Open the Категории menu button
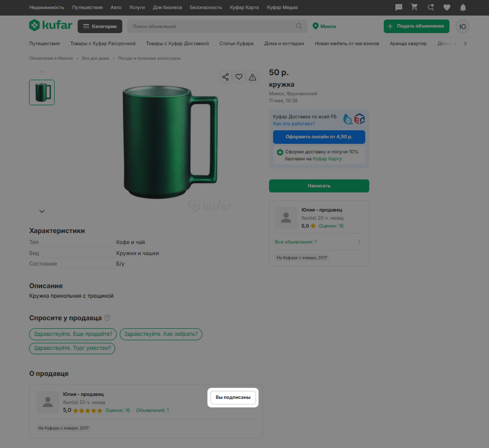 point(100,26)
